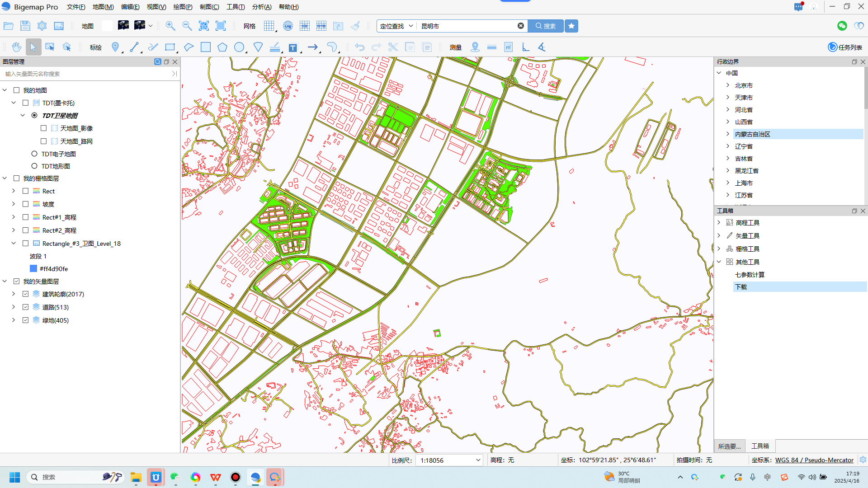Select the pentagon polygon drawing tool
Viewport: 868px width, 488px height.
222,47
